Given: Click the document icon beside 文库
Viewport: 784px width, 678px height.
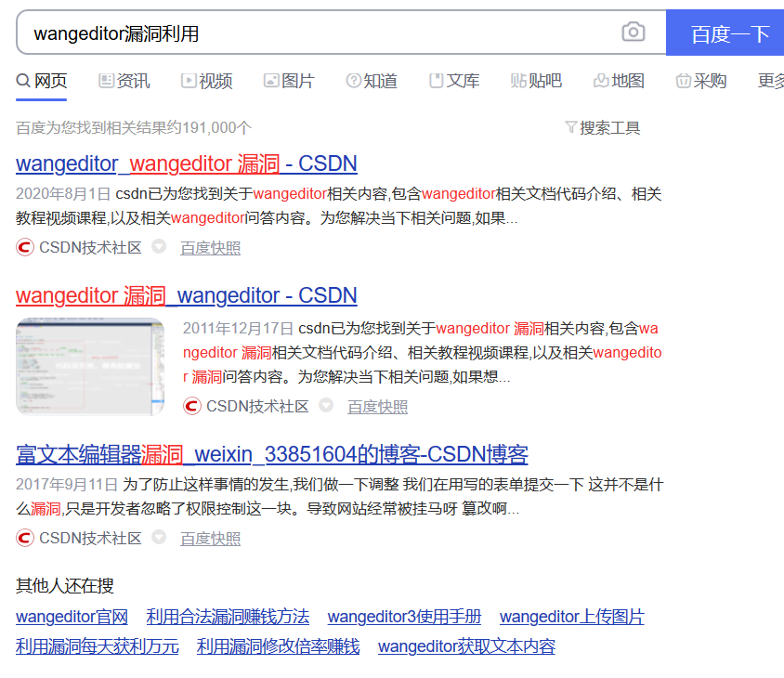Looking at the screenshot, I should click(x=436, y=80).
